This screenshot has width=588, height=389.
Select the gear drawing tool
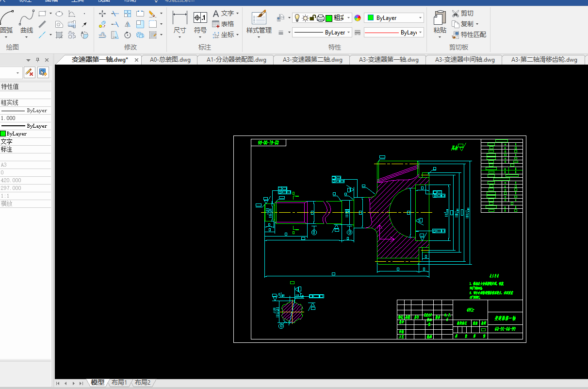(71, 35)
